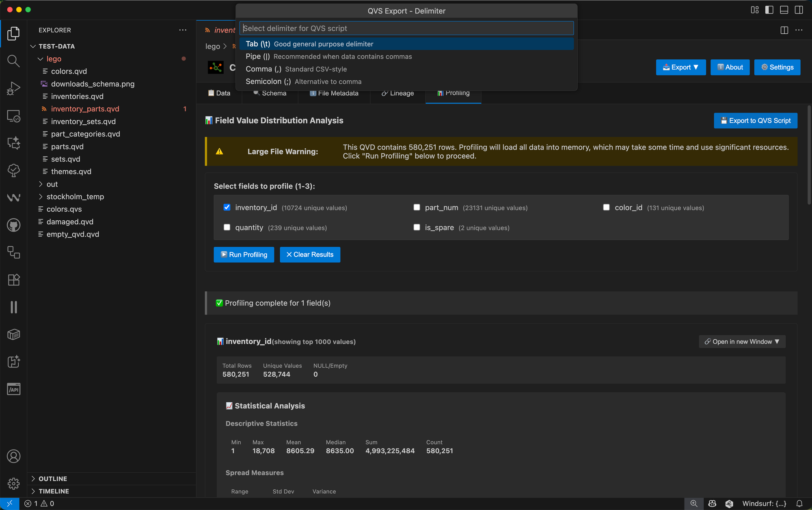The width and height of the screenshot is (812, 510).
Task: Enable the is_spare field checkbox
Action: click(x=417, y=227)
